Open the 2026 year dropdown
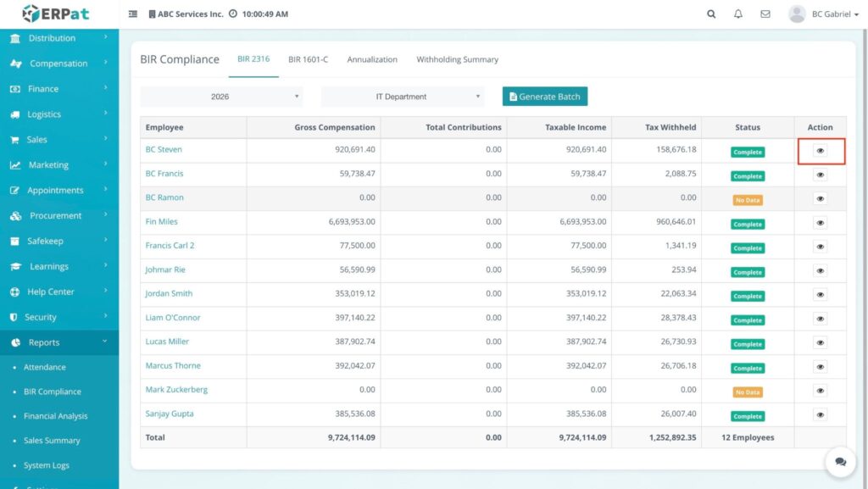 coord(221,97)
